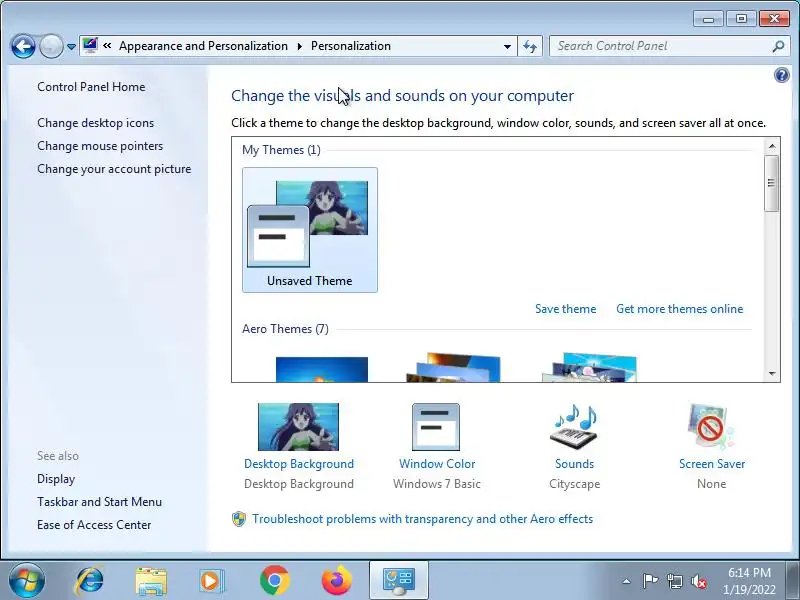Click the Desktop Background link text
The image size is (800, 600).
pos(299,464)
